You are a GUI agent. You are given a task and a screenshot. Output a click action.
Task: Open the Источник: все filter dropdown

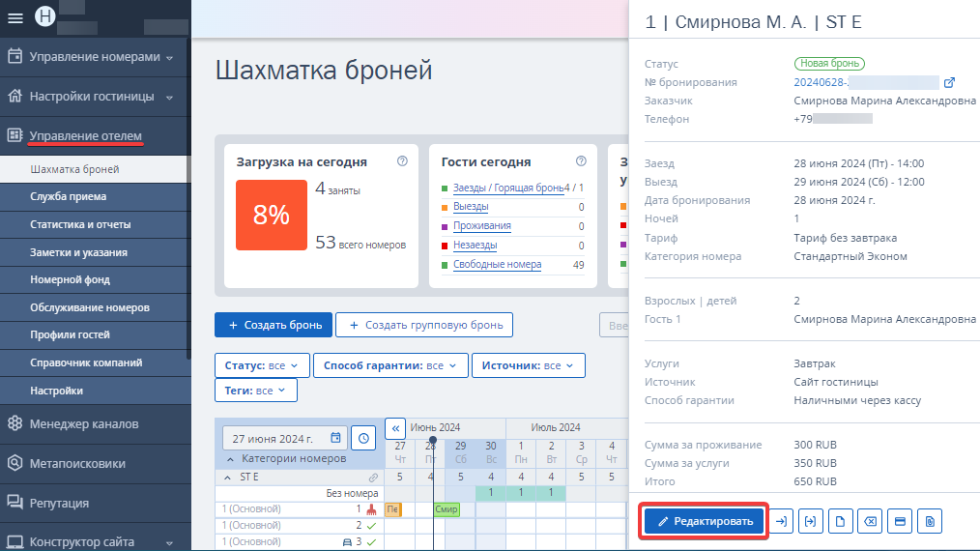(528, 365)
